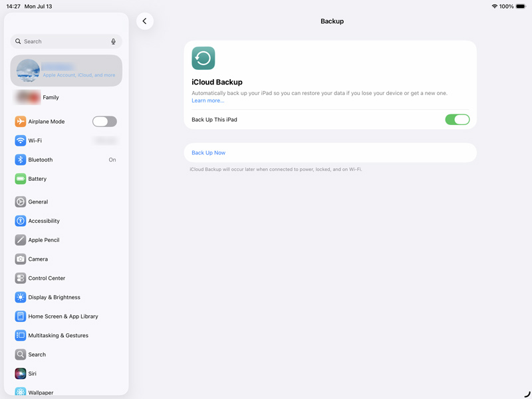The width and height of the screenshot is (532, 399).
Task: Tap the battery indicator in status bar
Action: 521,7
